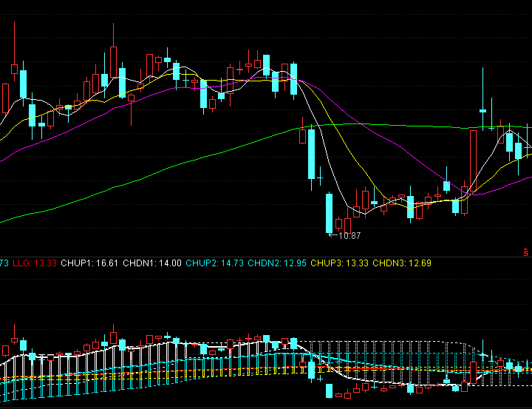Click the red S marker icon
Image resolution: width=532 pixels, height=409 pixels.
click(x=525, y=252)
